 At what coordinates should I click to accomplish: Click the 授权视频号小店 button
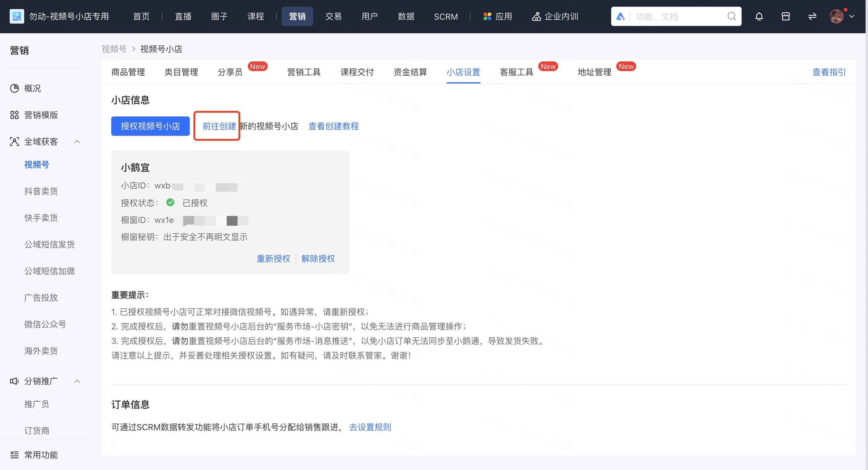point(150,126)
